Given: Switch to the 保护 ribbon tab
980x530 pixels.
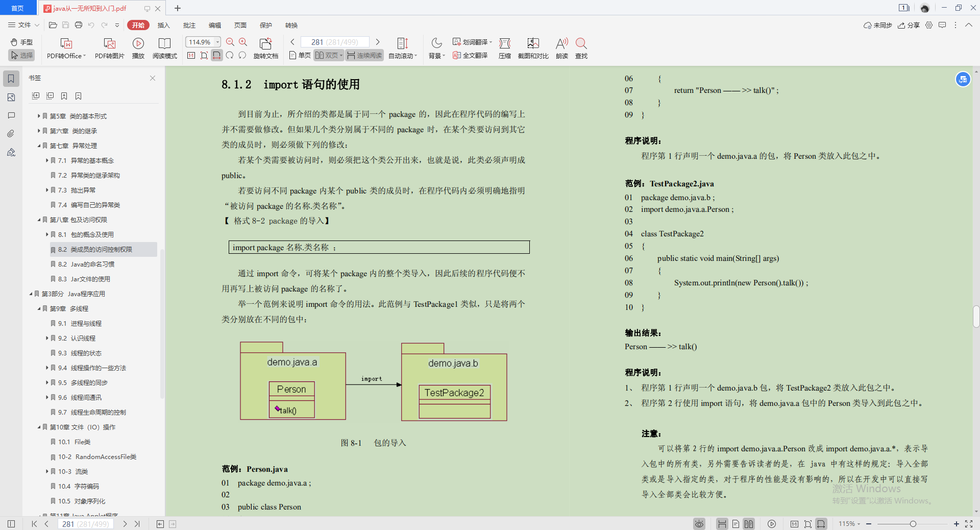Looking at the screenshot, I should click(x=265, y=25).
